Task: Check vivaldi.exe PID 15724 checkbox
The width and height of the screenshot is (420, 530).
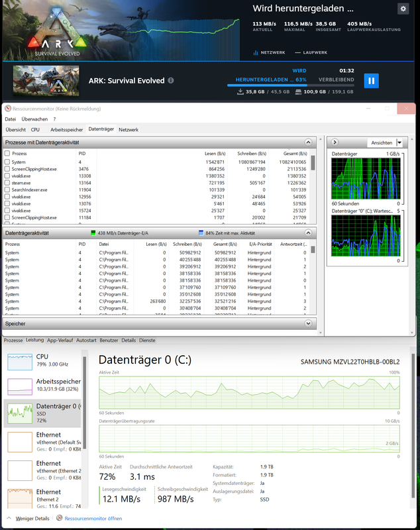Action: coord(7,210)
